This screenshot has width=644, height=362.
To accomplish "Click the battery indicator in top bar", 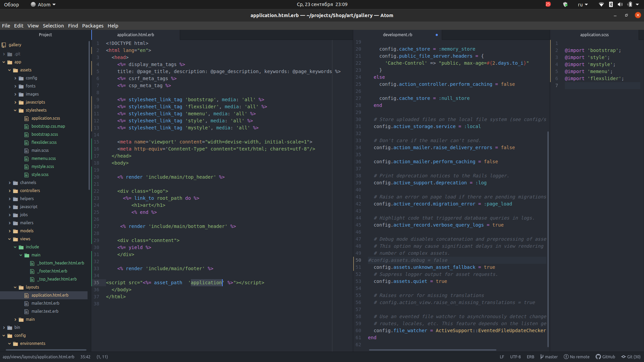I will click(x=630, y=5).
